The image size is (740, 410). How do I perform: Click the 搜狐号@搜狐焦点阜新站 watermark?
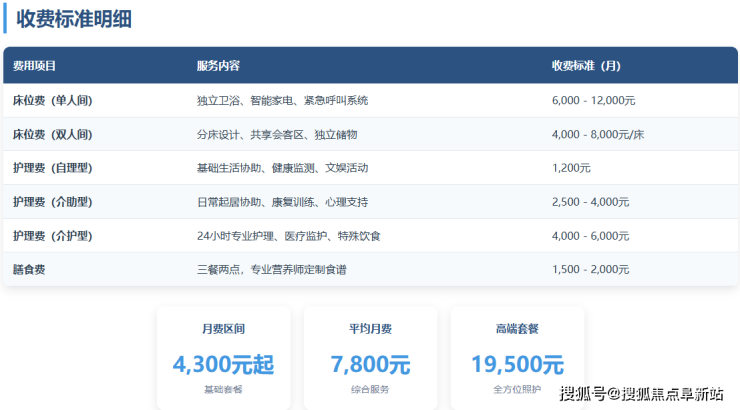[x=641, y=393]
